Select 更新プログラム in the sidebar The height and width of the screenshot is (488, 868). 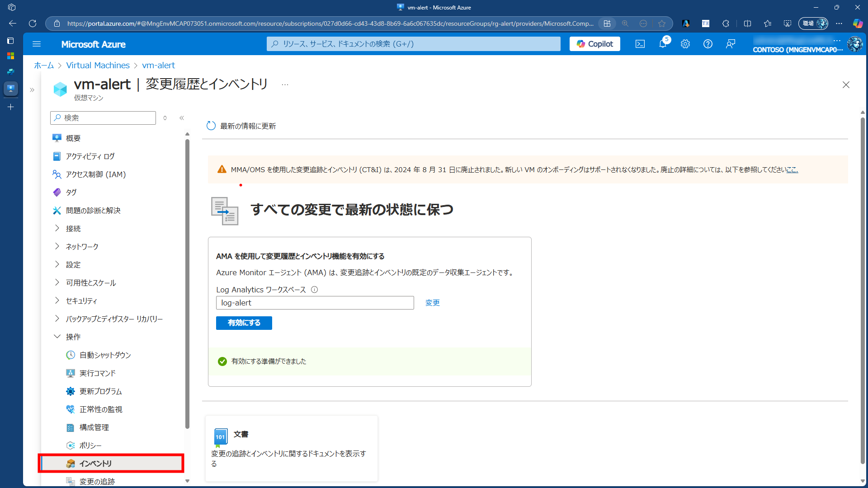coord(100,391)
